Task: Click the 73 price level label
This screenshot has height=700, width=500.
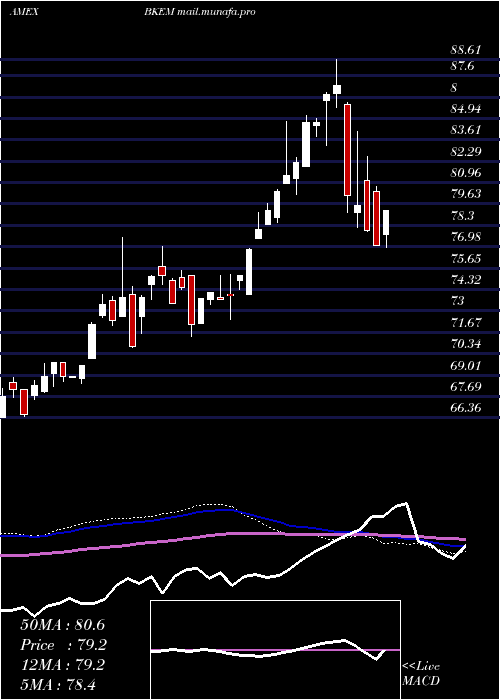Action: 458,300
